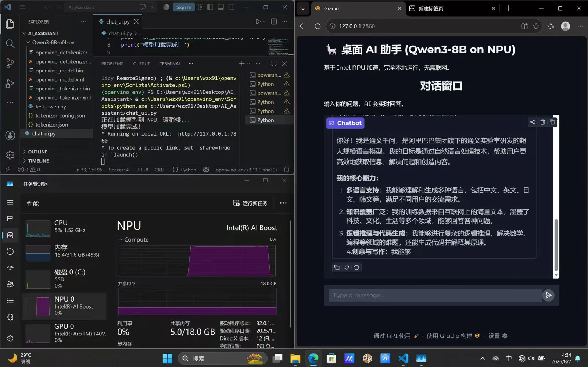This screenshot has height=367, width=588.
Task: Retry the chatbot response
Action: [347, 267]
